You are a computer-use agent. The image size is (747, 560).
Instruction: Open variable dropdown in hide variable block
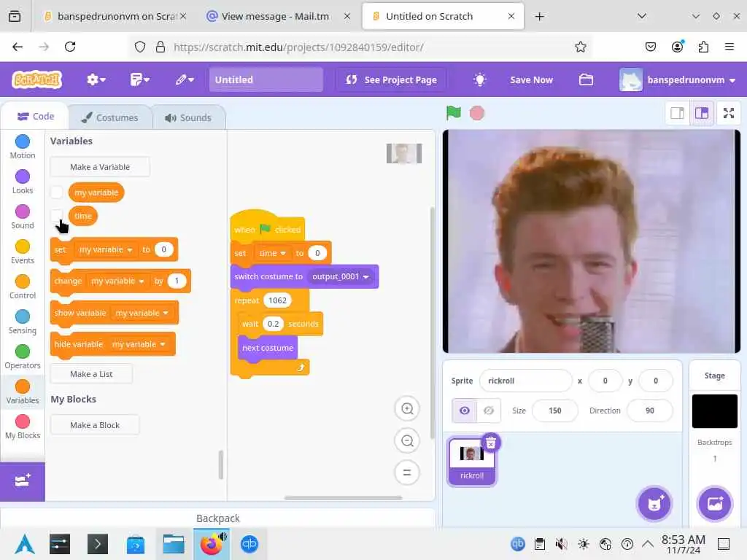[x=138, y=344]
